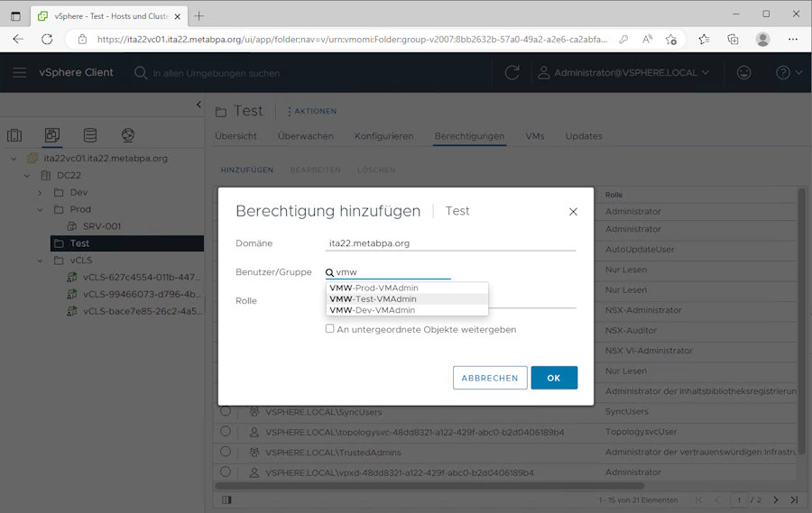The image size is (812, 513).
Task: Enable An untergeordnete Objekte weitergeben checkbox
Action: click(x=330, y=329)
